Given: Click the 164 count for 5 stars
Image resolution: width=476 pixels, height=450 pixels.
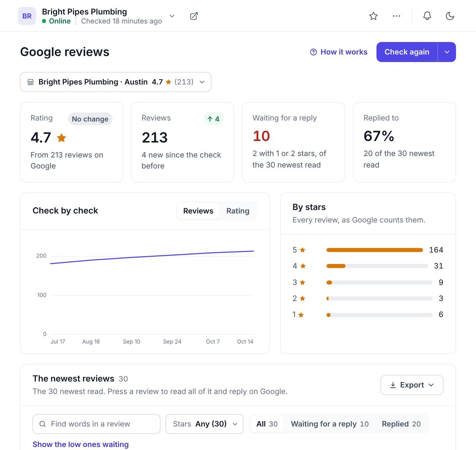Looking at the screenshot, I should 436,250.
